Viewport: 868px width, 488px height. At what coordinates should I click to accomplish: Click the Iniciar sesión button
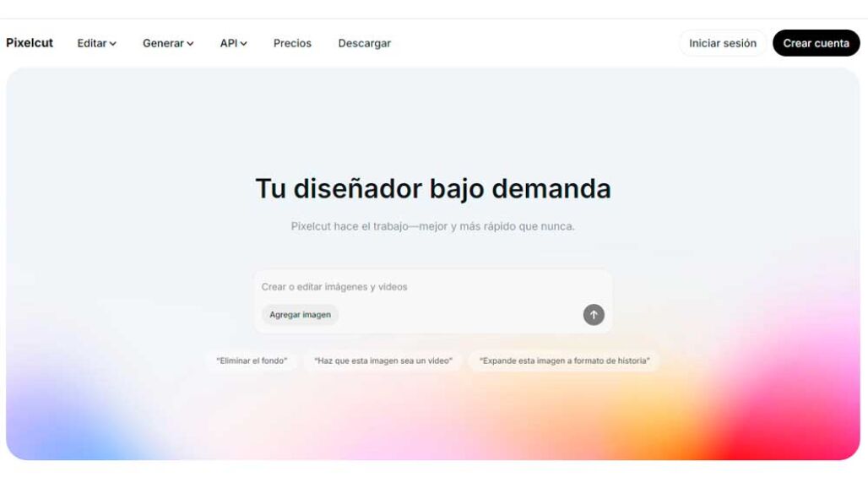[722, 43]
